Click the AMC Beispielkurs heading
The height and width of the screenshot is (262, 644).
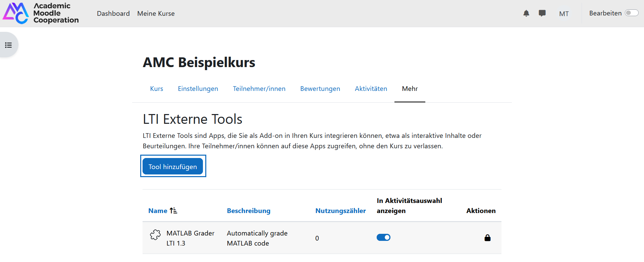tap(199, 62)
